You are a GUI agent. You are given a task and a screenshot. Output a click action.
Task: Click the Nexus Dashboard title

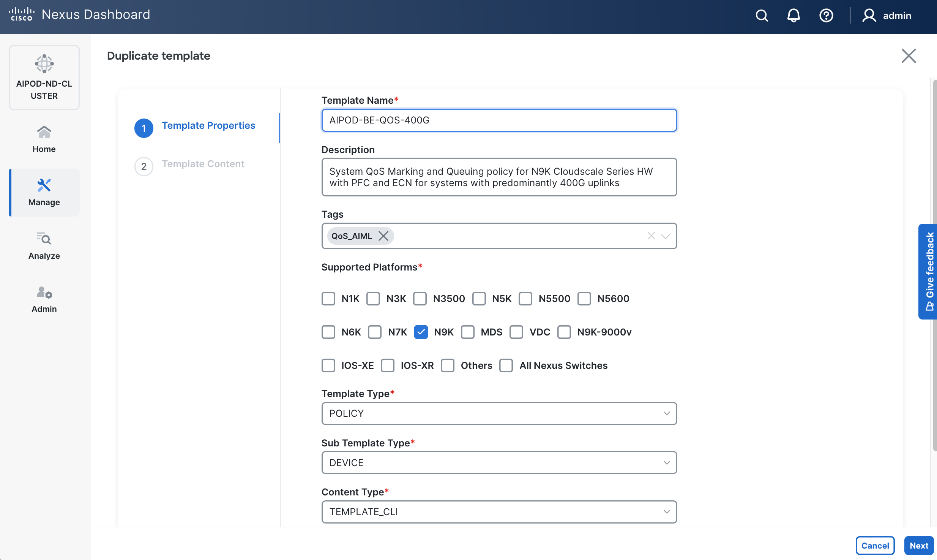[96, 14]
